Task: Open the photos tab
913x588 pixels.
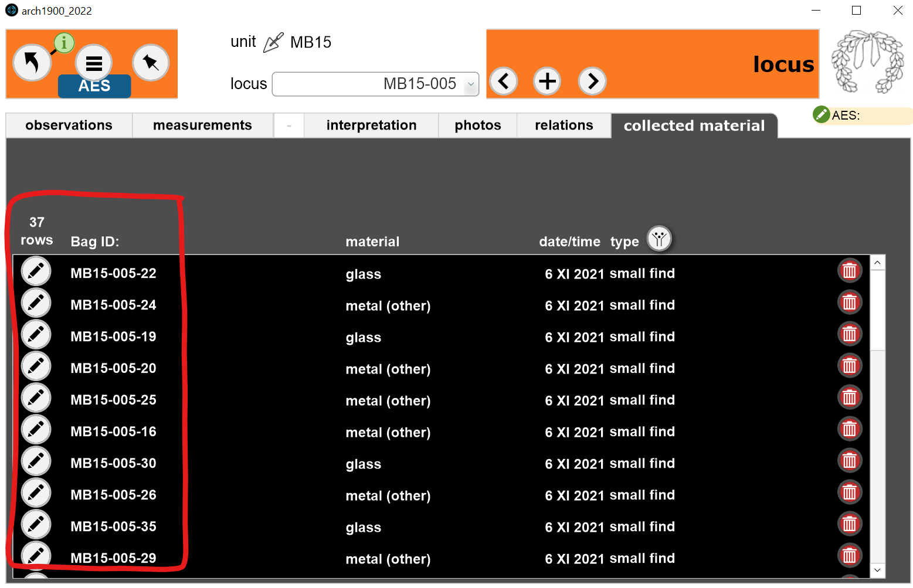Action: click(477, 125)
